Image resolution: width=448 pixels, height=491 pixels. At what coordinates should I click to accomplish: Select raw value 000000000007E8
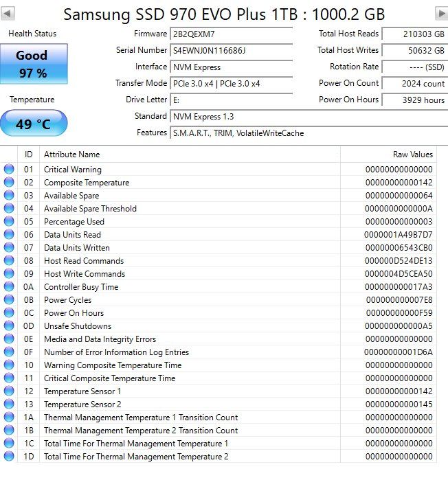point(399,300)
